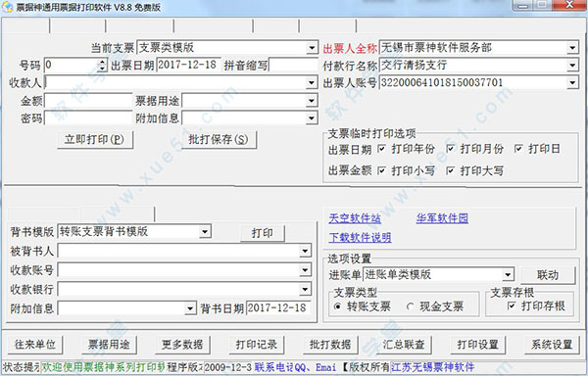
Task: Click 出票日期 date field
Action: (x=188, y=66)
